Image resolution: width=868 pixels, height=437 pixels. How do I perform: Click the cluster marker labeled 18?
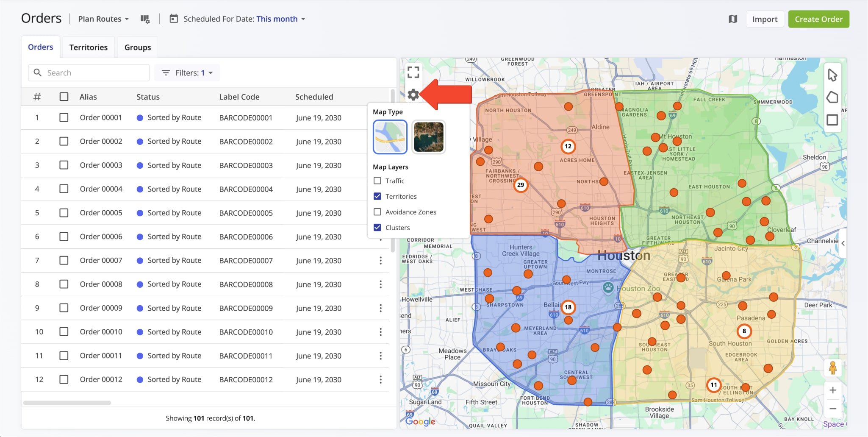(x=568, y=307)
